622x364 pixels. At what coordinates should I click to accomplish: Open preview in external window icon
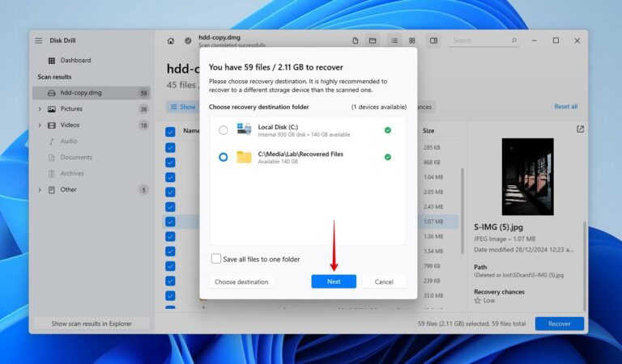point(580,129)
